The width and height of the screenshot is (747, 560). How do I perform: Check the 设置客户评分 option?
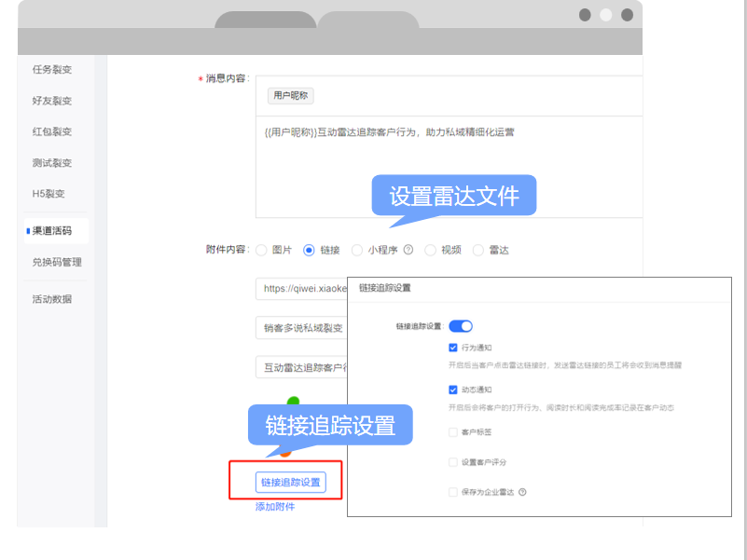(453, 462)
